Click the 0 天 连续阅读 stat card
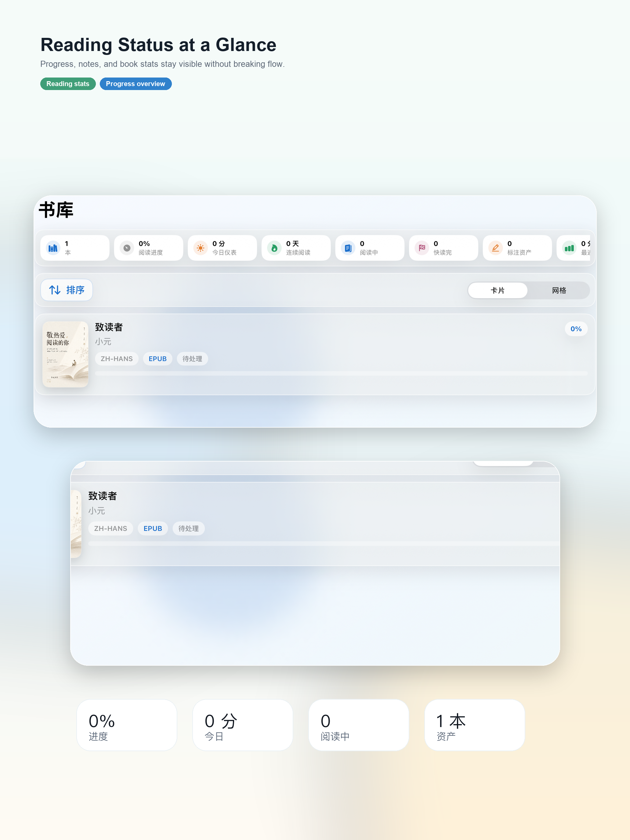 (296, 248)
